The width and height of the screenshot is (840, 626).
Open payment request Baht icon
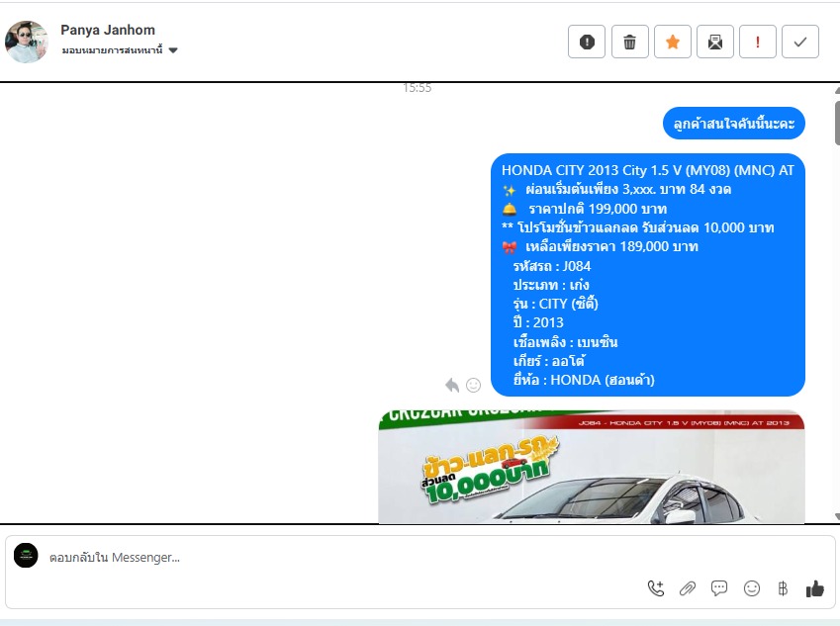tap(783, 588)
